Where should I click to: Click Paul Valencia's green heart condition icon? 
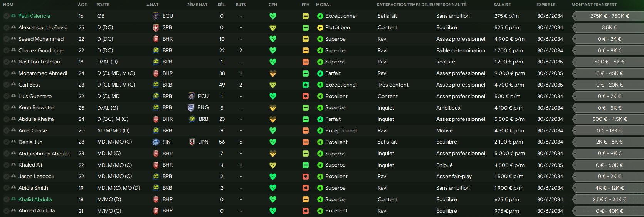pyautogui.click(x=273, y=16)
